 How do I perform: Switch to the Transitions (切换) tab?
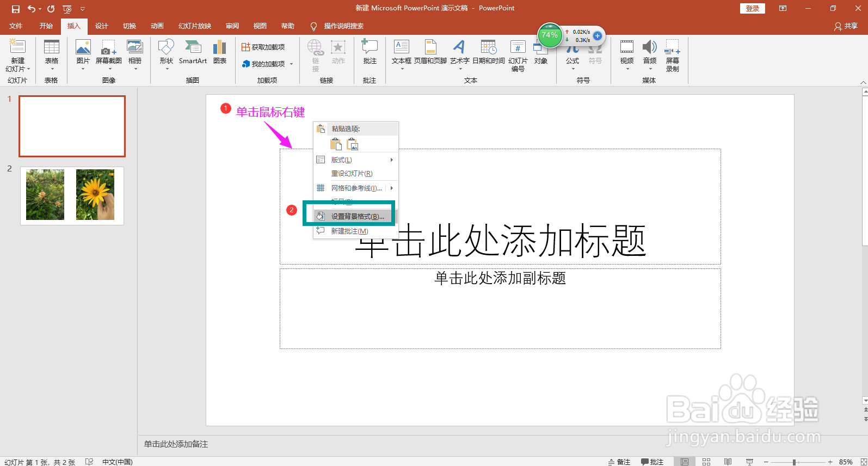pos(129,26)
